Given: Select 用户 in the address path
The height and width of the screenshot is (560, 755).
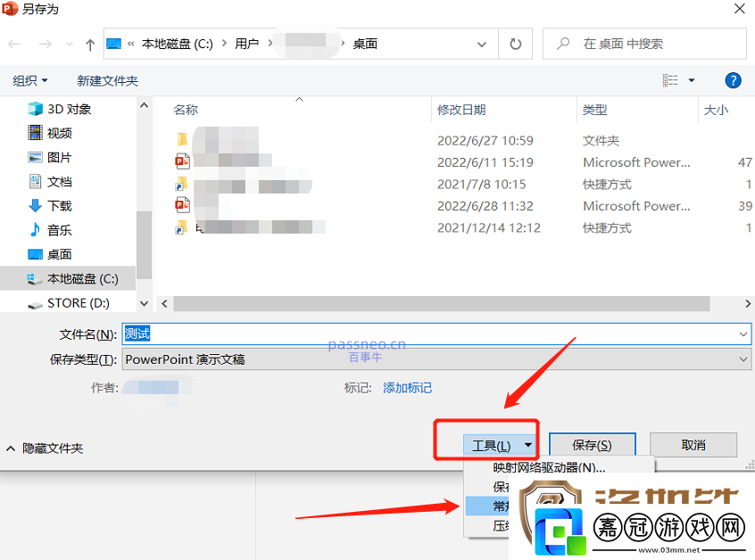Looking at the screenshot, I should click(246, 44).
